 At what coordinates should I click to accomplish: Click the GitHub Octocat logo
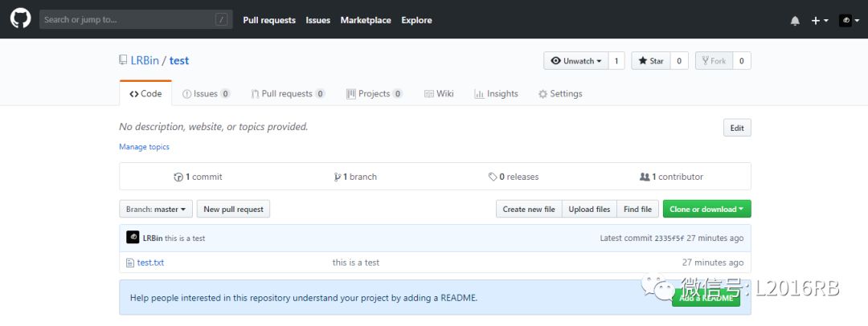20,19
